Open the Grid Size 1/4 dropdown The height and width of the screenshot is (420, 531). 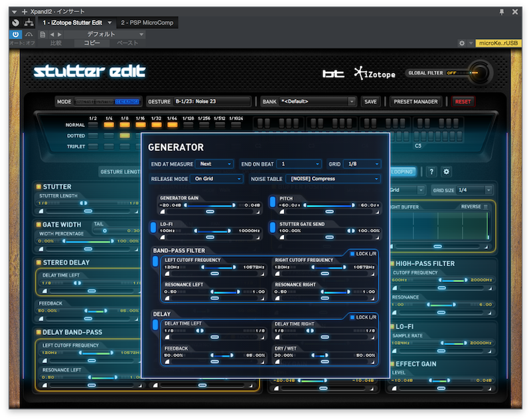[x=474, y=190]
